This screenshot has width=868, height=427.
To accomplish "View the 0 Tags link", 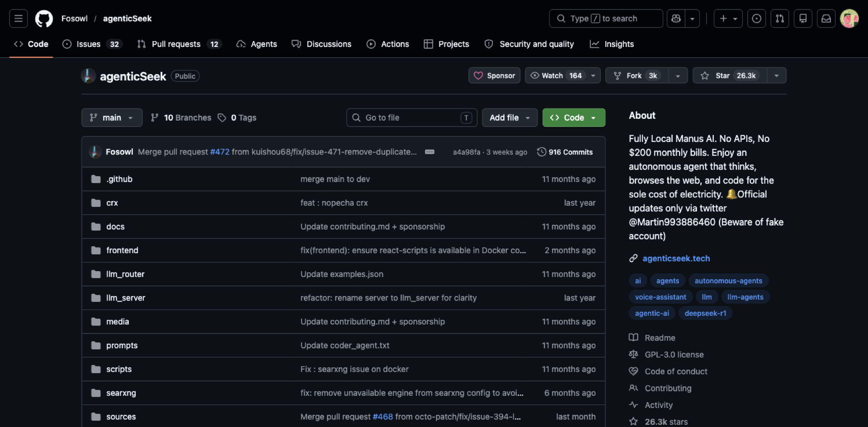I will 237,117.
